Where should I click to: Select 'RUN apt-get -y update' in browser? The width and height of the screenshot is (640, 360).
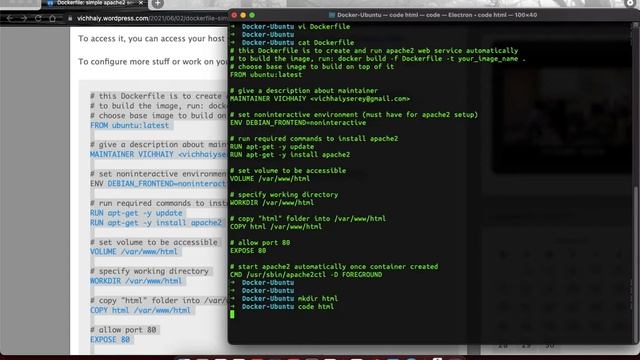click(136, 213)
